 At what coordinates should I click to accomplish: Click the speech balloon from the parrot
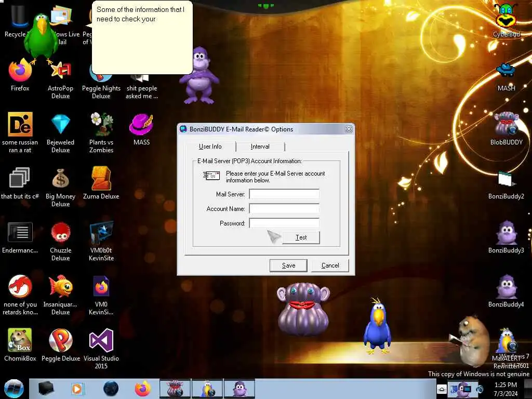[142, 37]
